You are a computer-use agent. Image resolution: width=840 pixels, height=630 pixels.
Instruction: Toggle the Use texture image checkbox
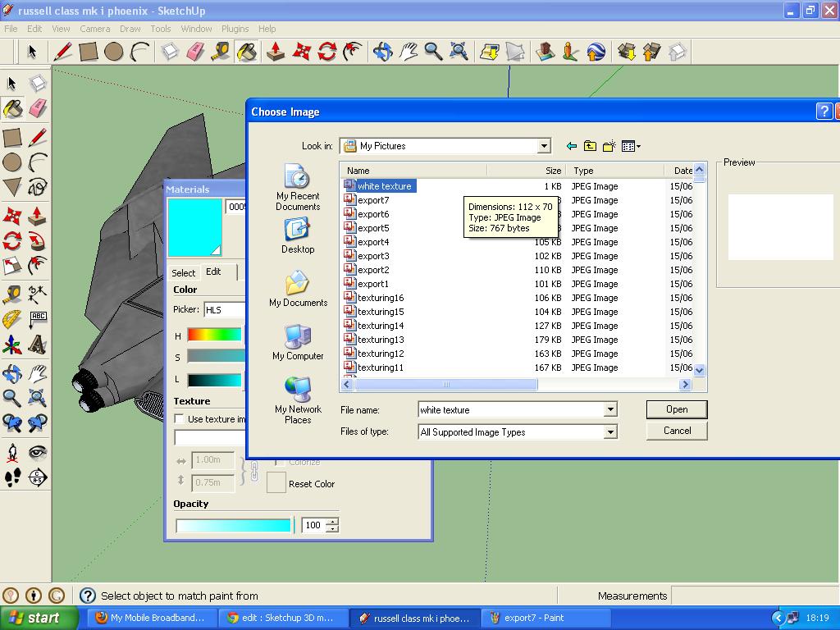pyautogui.click(x=178, y=418)
